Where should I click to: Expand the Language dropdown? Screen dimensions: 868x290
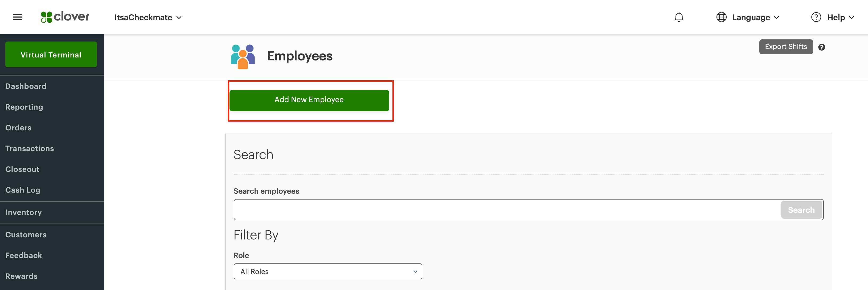[777, 17]
